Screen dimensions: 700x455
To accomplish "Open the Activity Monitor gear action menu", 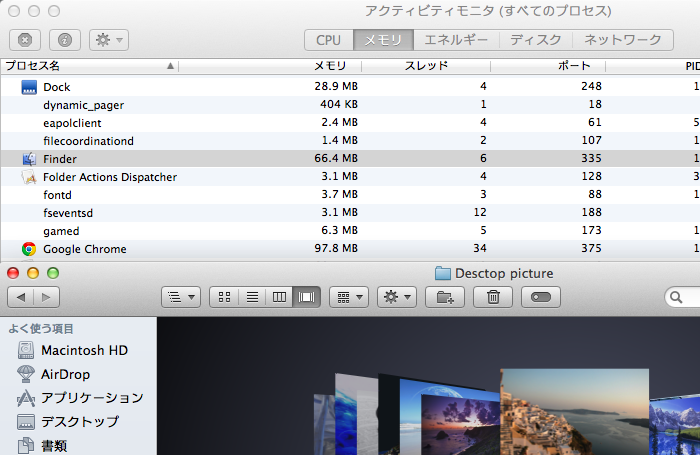I will click(108, 40).
